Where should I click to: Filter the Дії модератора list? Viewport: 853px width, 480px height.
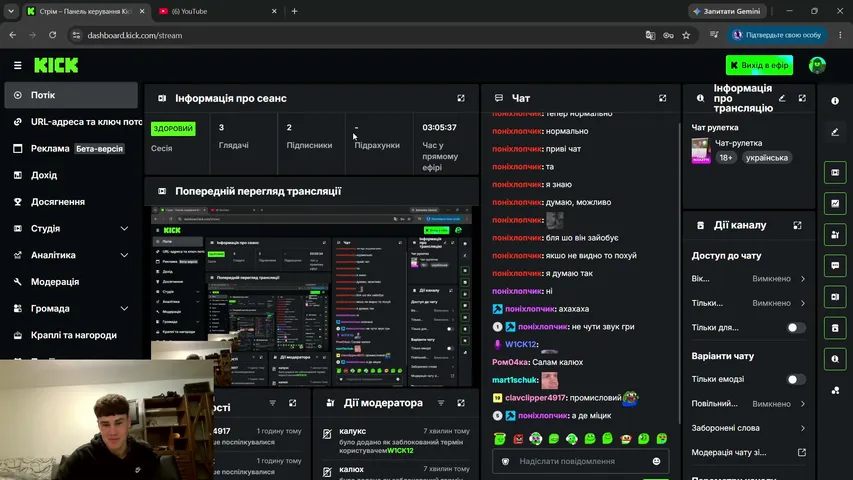coord(441,403)
